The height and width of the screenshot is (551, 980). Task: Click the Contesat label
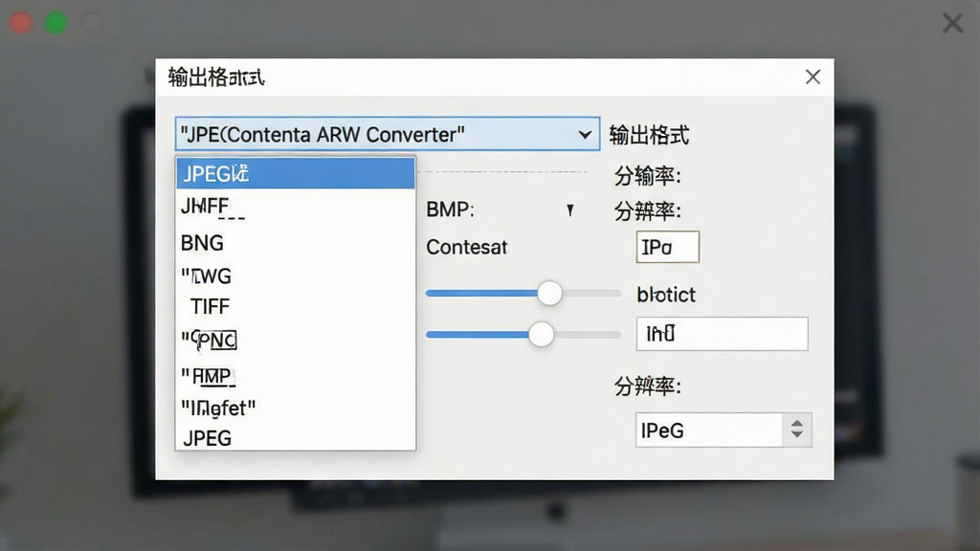(466, 248)
